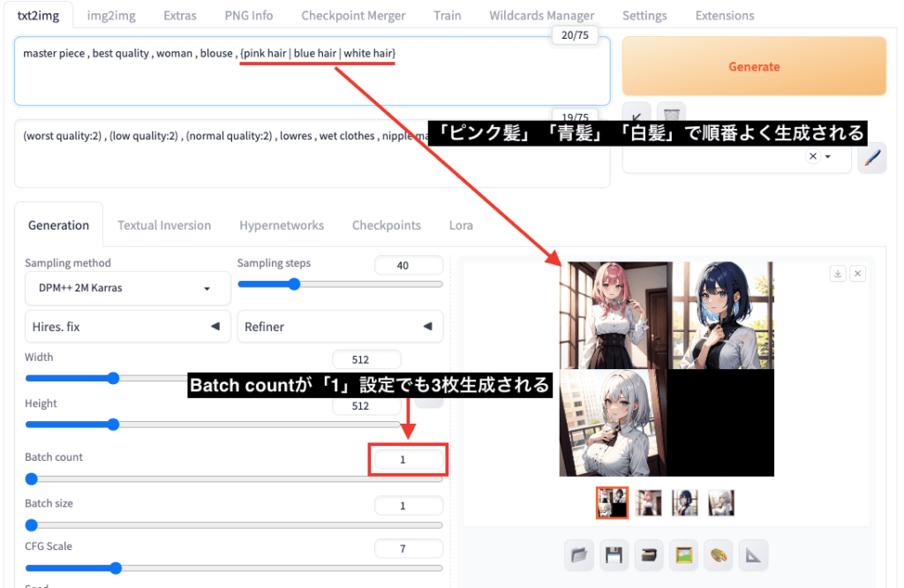Send image to inpaint via palette icon
Image resolution: width=904 pixels, height=588 pixels.
click(x=719, y=555)
